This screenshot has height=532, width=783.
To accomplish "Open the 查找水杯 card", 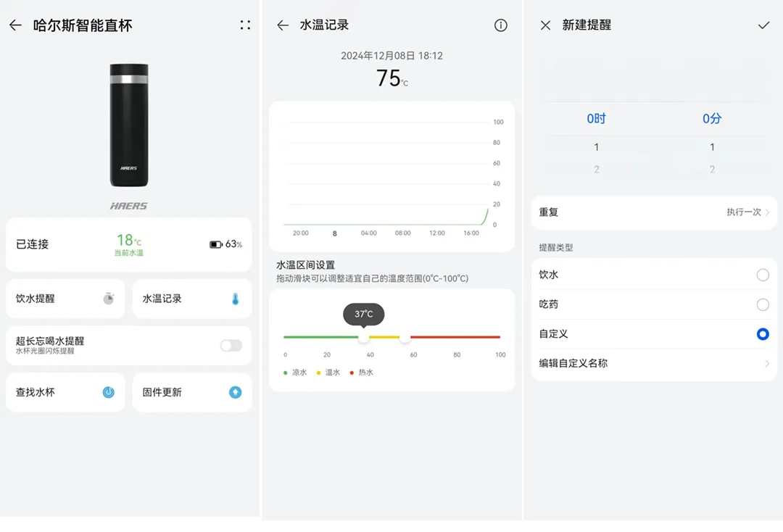I will click(65, 392).
